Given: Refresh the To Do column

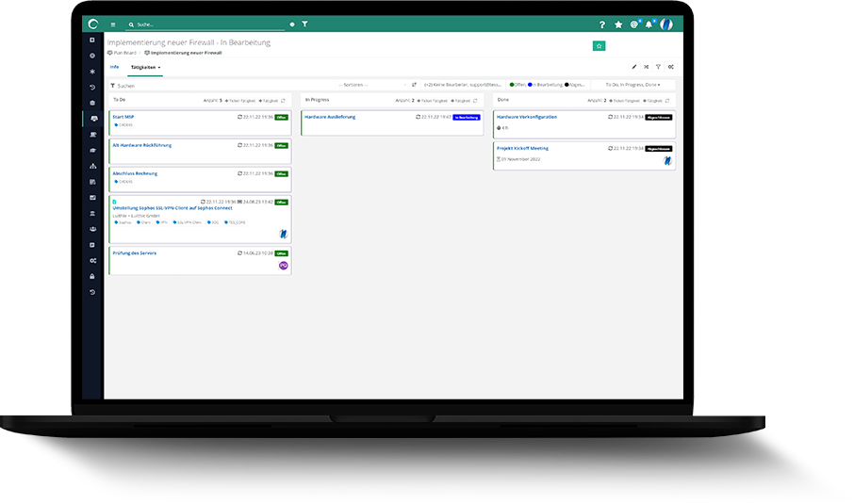Looking at the screenshot, I should tap(283, 101).
